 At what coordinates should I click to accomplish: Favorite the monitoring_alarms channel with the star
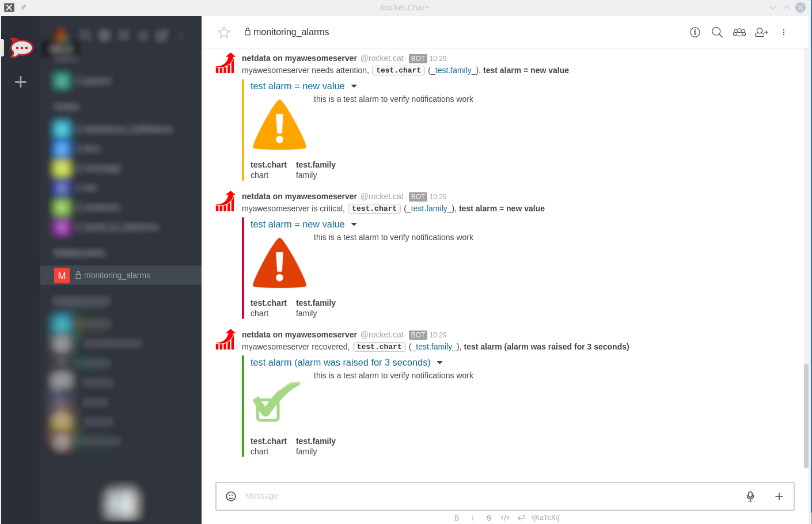coord(224,32)
